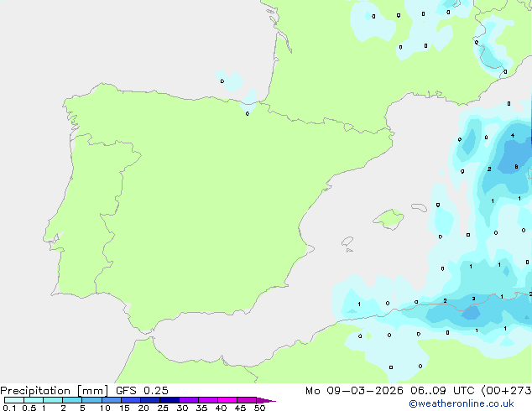The height and width of the screenshot is (411, 532).
Task: Click the 'GFS 0.25' model label
Action: click(142, 391)
